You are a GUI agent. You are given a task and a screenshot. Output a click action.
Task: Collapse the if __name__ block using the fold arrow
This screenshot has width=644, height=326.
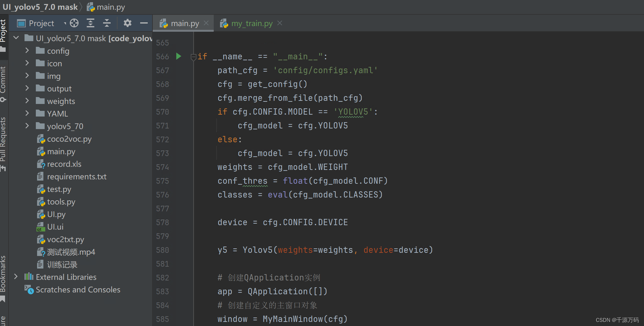pyautogui.click(x=193, y=57)
